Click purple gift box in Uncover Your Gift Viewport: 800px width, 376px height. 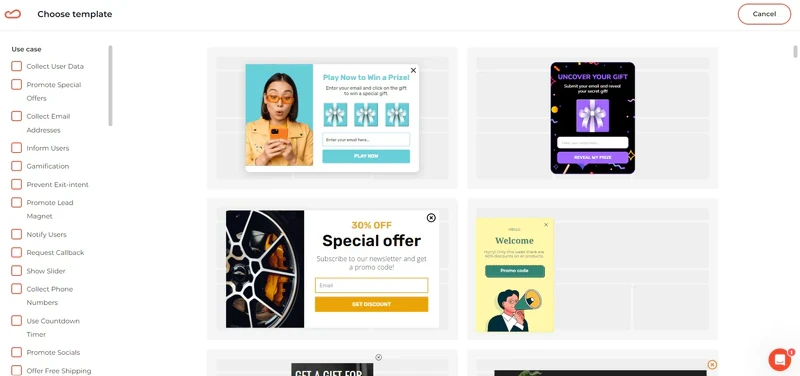592,116
